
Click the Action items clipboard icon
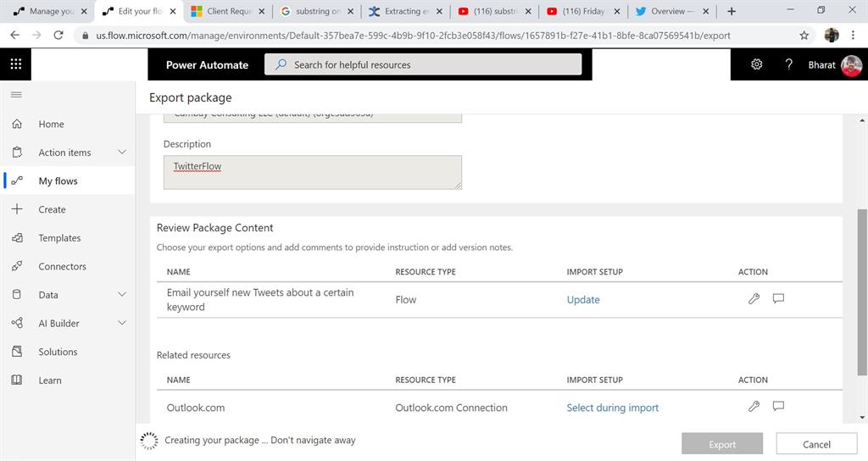pyautogui.click(x=17, y=153)
